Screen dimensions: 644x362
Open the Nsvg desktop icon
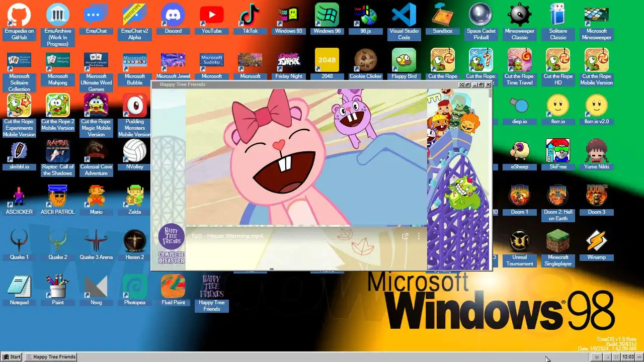coord(96,290)
